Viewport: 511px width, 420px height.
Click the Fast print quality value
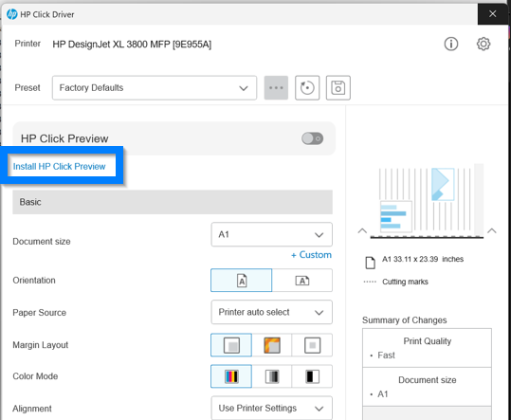pyautogui.click(x=386, y=356)
